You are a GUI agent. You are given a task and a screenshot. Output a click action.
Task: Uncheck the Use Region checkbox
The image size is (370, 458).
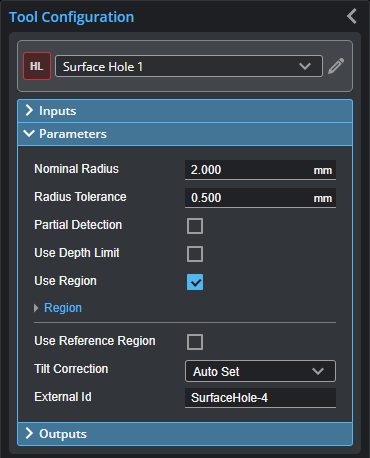[195, 282]
